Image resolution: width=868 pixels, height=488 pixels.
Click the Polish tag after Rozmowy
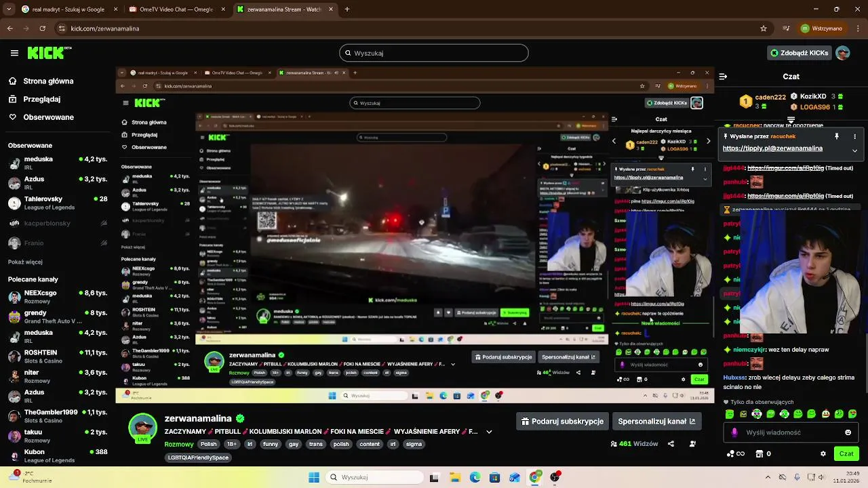[209, 445]
